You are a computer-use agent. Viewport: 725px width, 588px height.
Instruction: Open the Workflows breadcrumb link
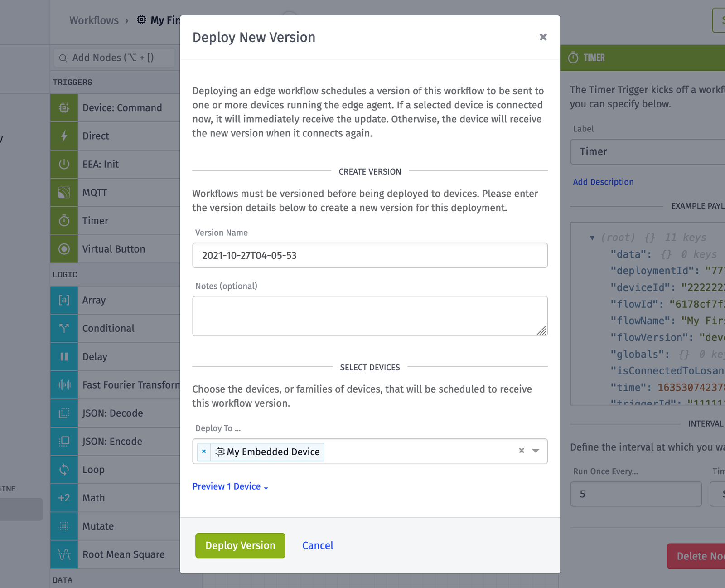click(94, 20)
